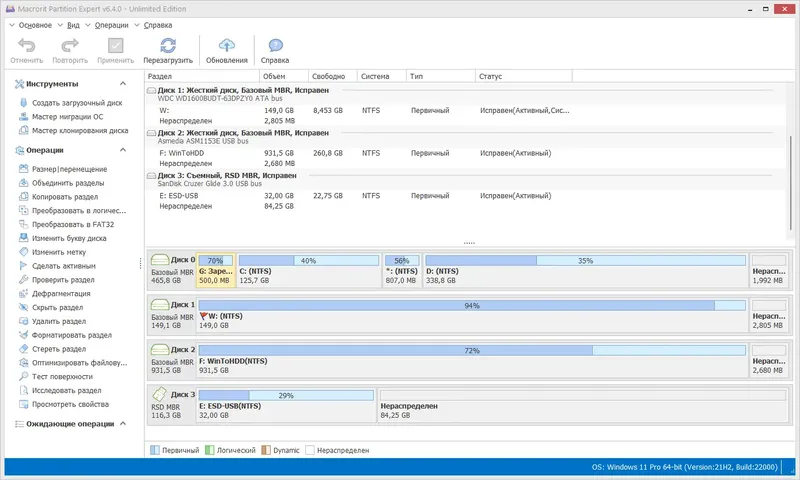Click the Повторить redo toolbar icon
Image resolution: width=800 pixels, height=480 pixels.
point(70,45)
